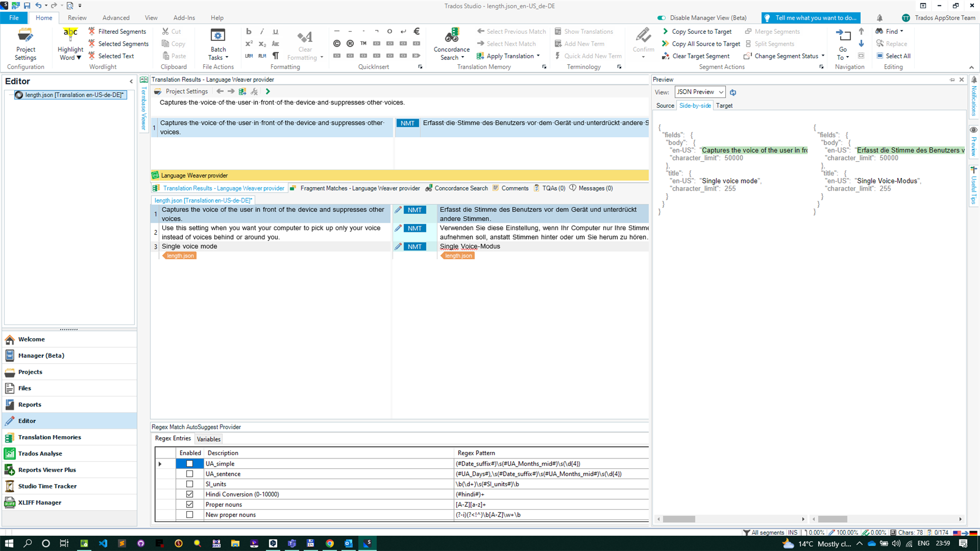The height and width of the screenshot is (551, 980).
Task: Apply bold formatting
Action: (x=249, y=32)
